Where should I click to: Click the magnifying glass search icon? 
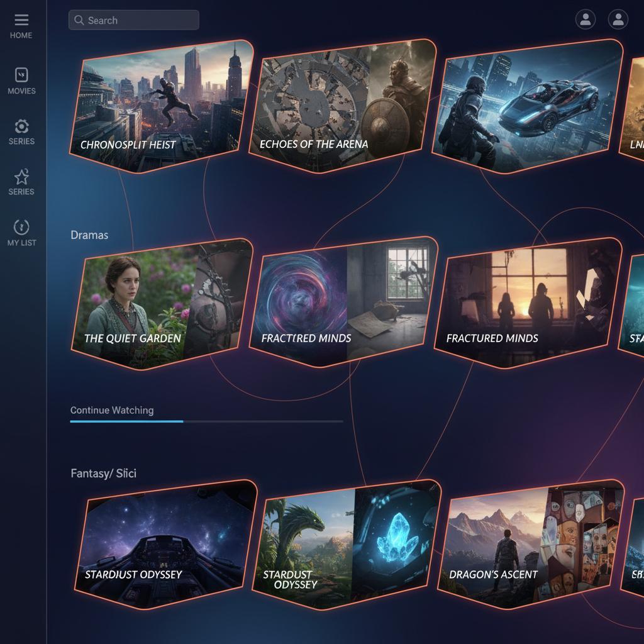click(x=79, y=20)
